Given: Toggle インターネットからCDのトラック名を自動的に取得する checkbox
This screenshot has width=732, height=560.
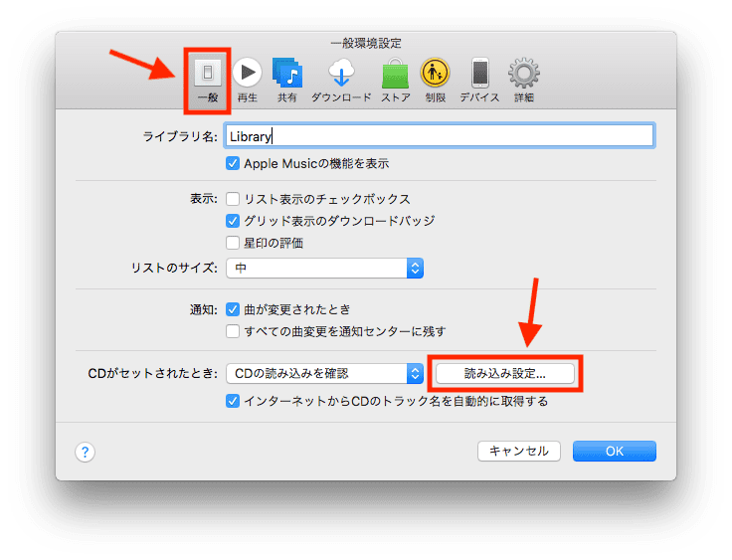Looking at the screenshot, I should [x=233, y=401].
